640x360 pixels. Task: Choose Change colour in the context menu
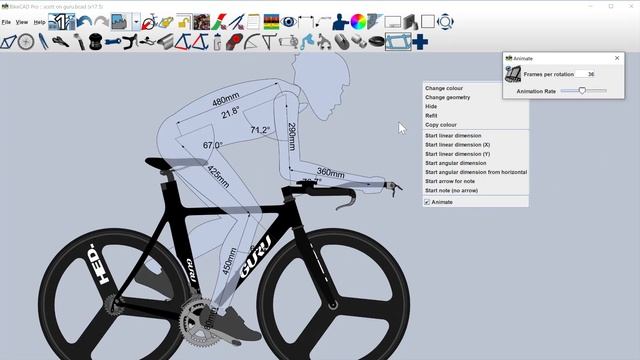(444, 88)
